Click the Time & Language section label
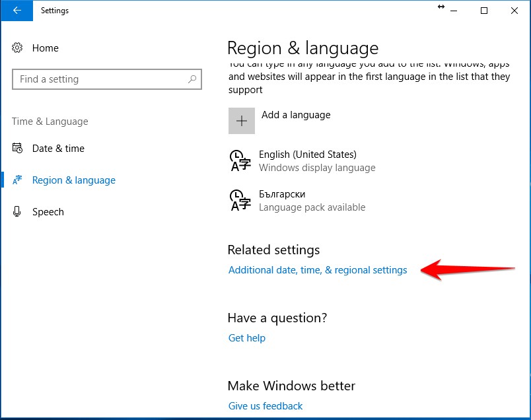531x420 pixels. (50, 122)
